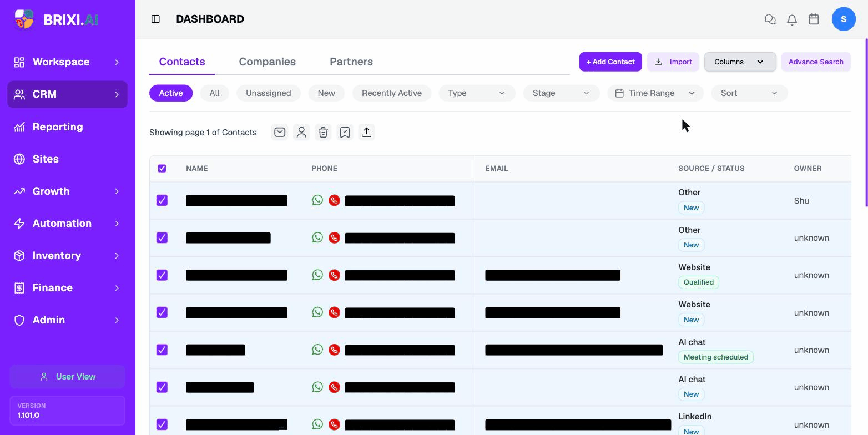Screen dimensions: 868x435
Task: Click the Sites globe icon in sidebar
Action: tap(19, 159)
